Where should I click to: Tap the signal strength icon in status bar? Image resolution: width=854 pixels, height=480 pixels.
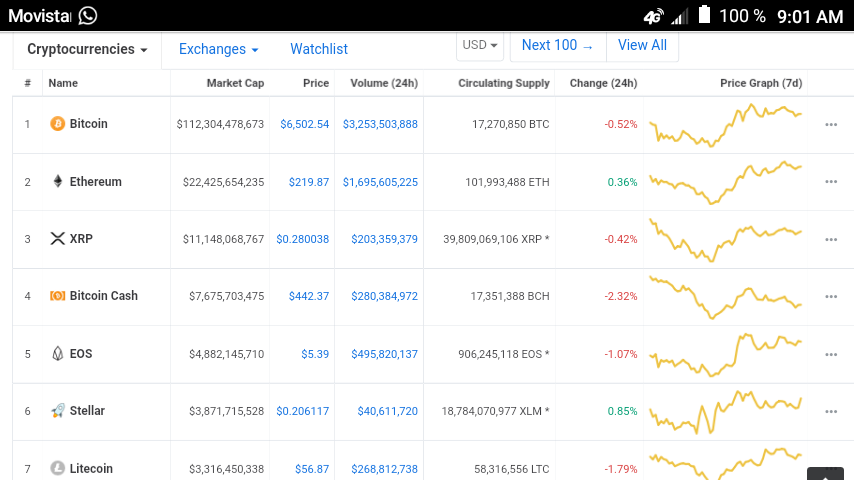click(x=679, y=16)
